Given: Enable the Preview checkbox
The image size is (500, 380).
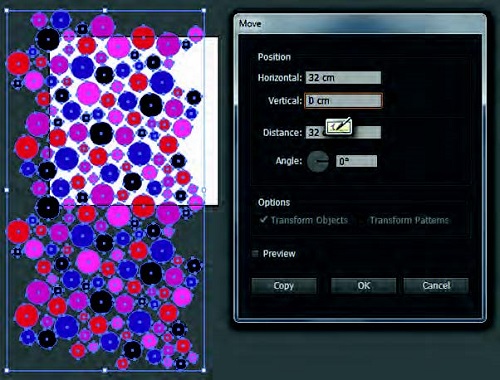Looking at the screenshot, I should (255, 254).
